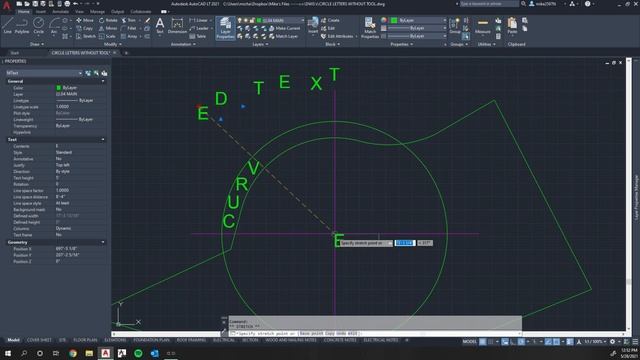Open Layer Properties manager
This screenshot has width=640, height=360.
coord(225,28)
